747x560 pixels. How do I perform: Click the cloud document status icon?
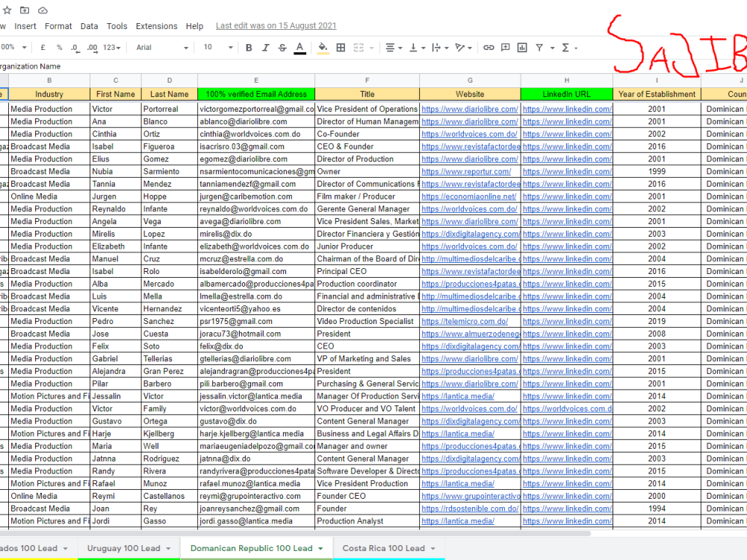pyautogui.click(x=43, y=10)
